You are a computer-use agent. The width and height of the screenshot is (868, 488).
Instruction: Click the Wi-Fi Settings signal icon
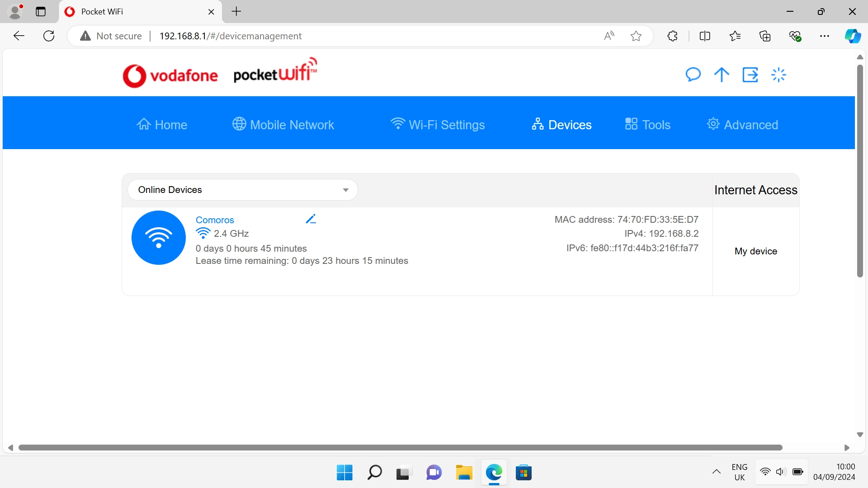(397, 124)
